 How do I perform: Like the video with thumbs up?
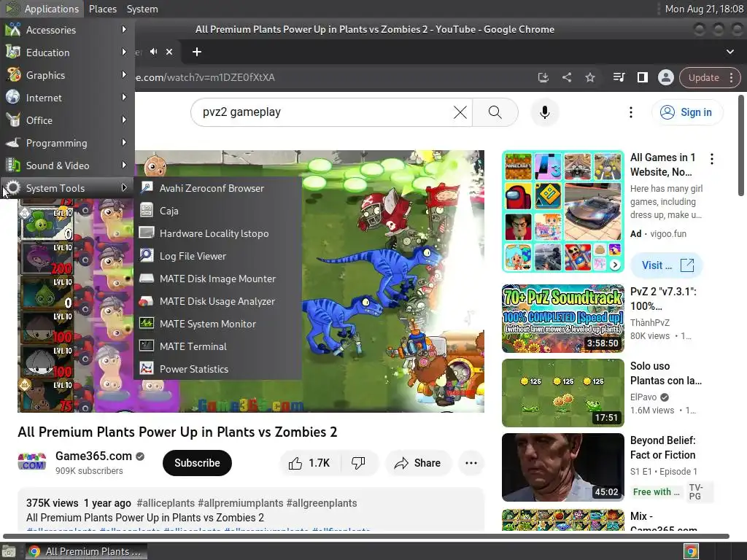click(309, 463)
